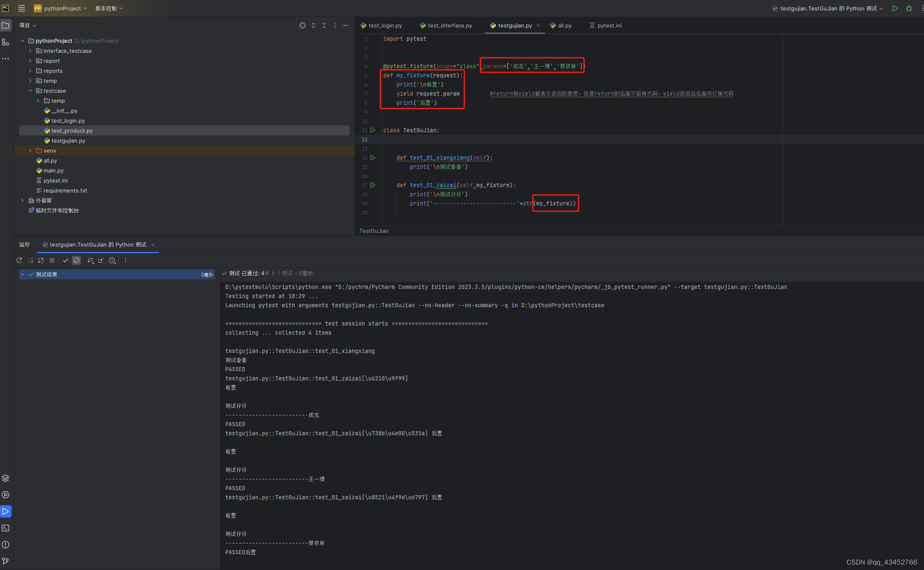Click the debug bug icon in top toolbar
This screenshot has height=570, width=924.
coord(909,8)
